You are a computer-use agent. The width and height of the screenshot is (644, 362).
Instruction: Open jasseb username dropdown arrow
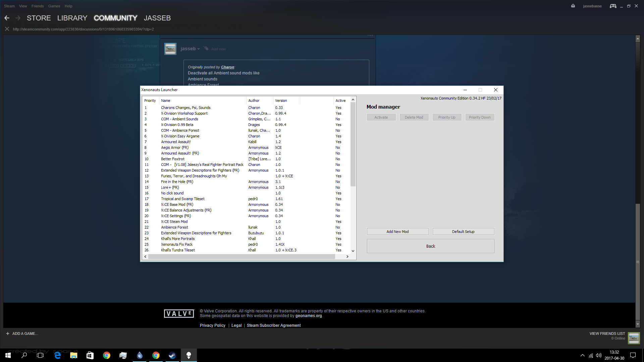199,49
